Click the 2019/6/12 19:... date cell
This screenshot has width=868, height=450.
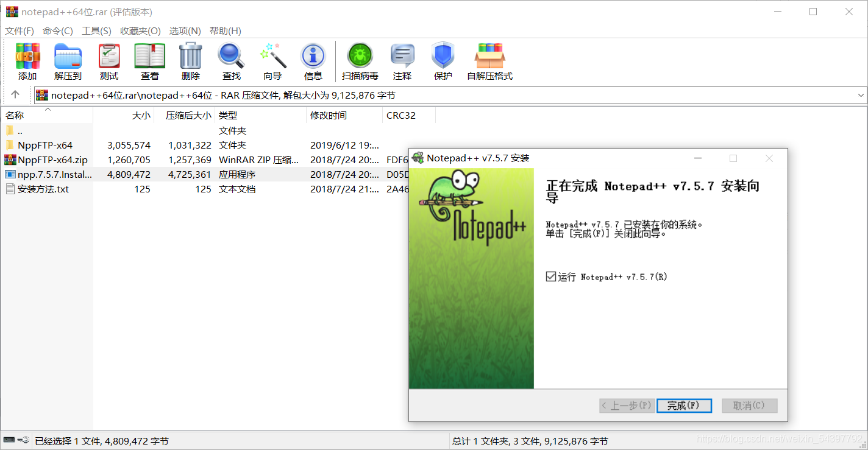(x=344, y=145)
